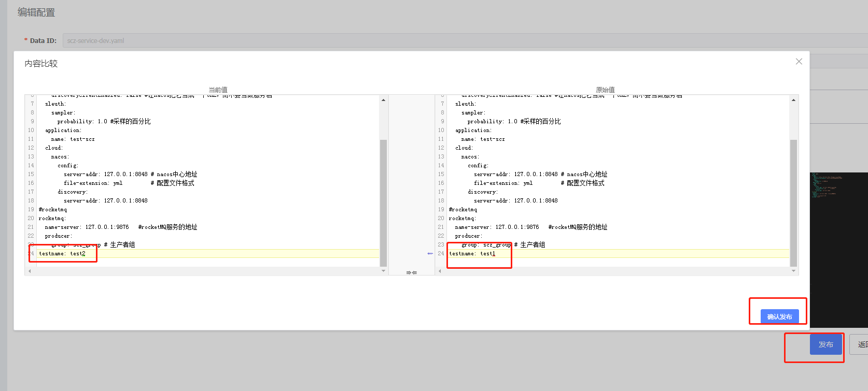Click 'testname: test1' line in 原始值 pane

tap(472, 253)
